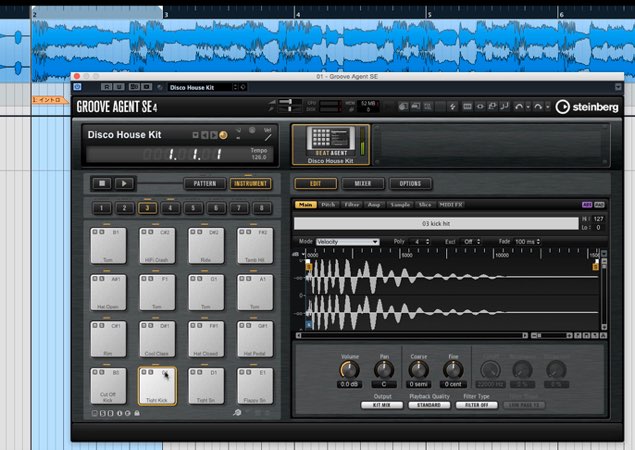This screenshot has height=450, width=635.
Task: Open the MIXER page
Action: (x=363, y=183)
